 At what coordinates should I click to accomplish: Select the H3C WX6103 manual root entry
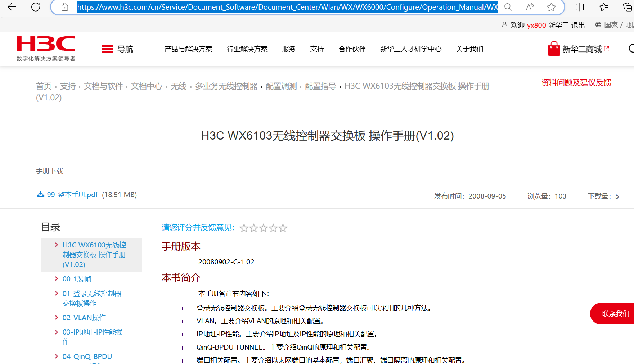point(94,255)
